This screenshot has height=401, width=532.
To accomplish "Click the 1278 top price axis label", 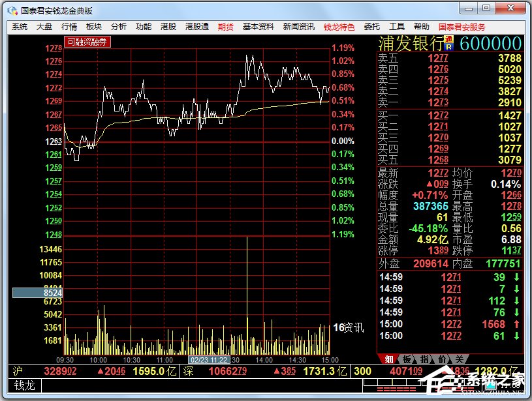I will tap(54, 48).
